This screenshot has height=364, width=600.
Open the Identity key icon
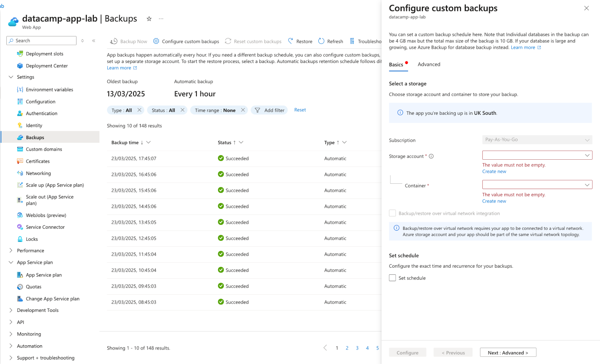point(20,126)
